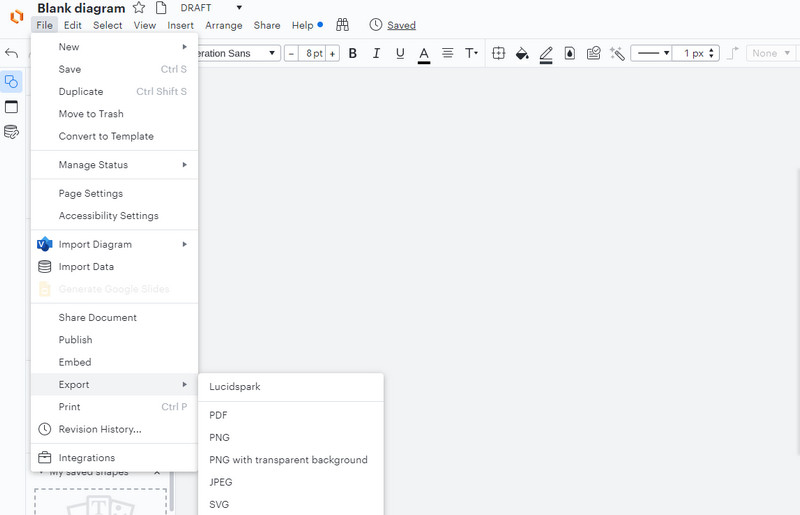Open the binoculars search icon

(x=342, y=24)
